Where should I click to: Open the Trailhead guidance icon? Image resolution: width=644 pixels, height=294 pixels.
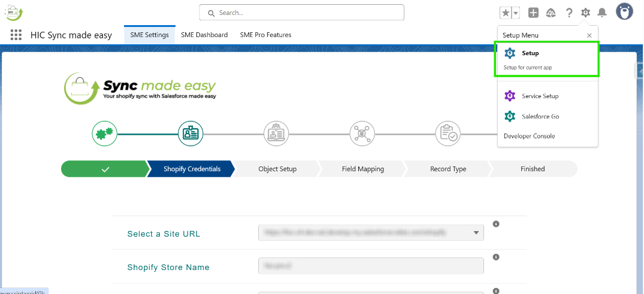point(551,13)
